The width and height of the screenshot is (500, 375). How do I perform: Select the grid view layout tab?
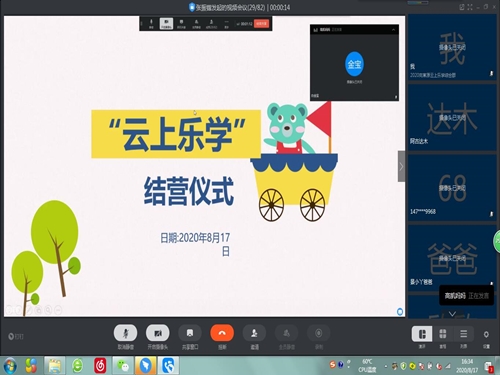pyautogui.click(x=443, y=334)
